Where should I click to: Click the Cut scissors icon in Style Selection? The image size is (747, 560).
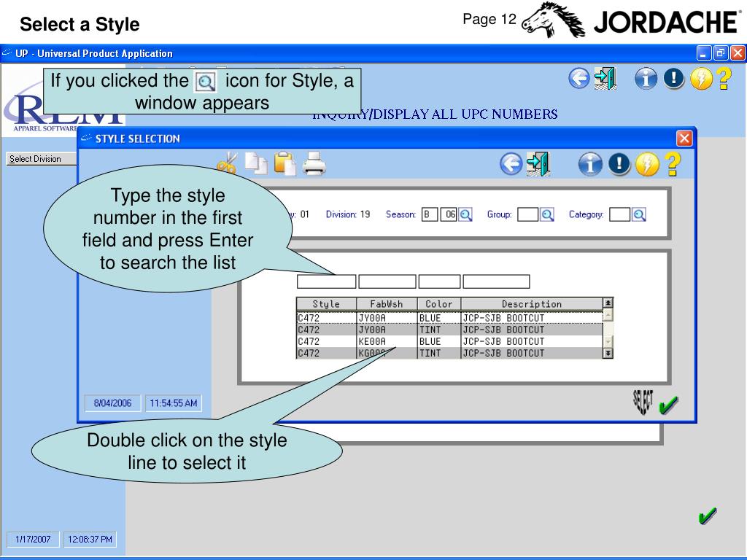tap(228, 163)
